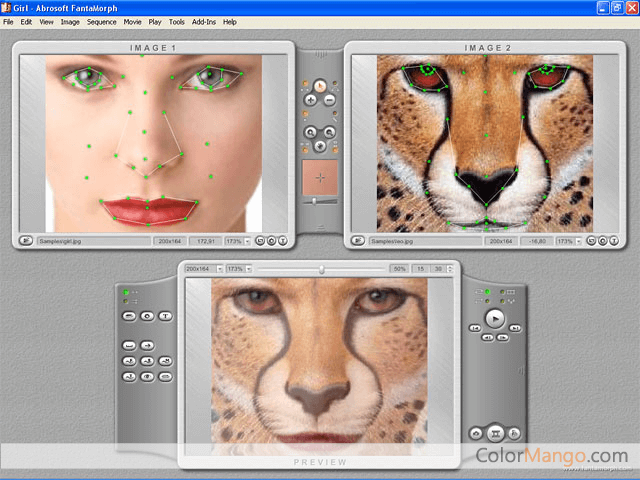This screenshot has height=480, width=640.
Task: Click the export movie film button in right panel
Action: (495, 433)
